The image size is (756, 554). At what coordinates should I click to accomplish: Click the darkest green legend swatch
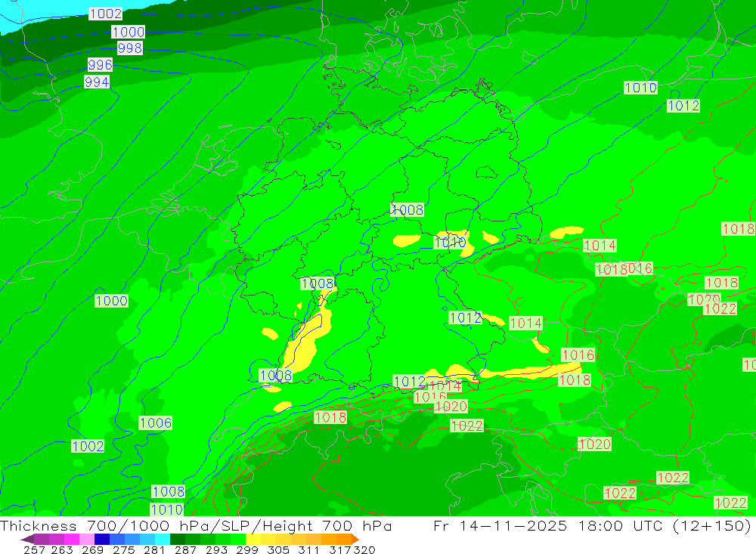(x=178, y=539)
